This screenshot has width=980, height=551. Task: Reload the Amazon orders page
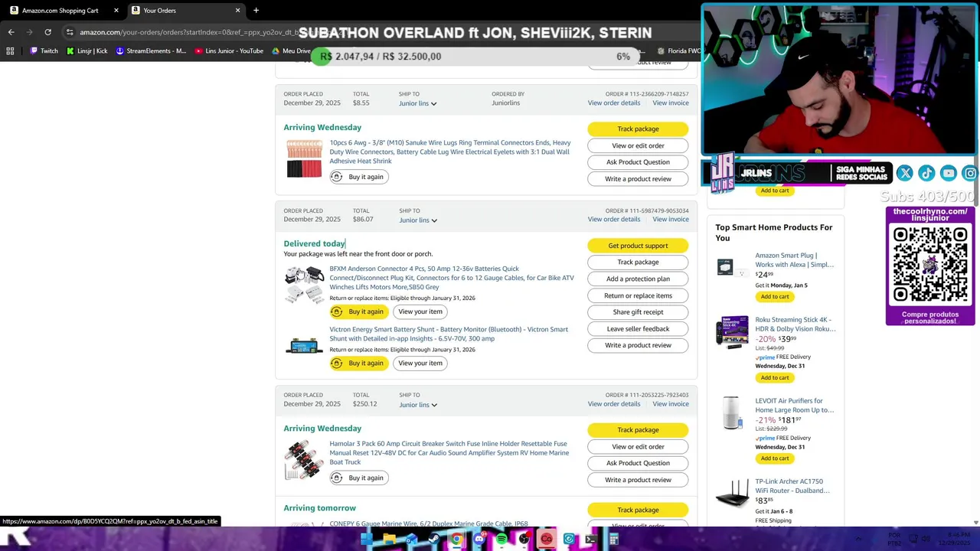47,32
